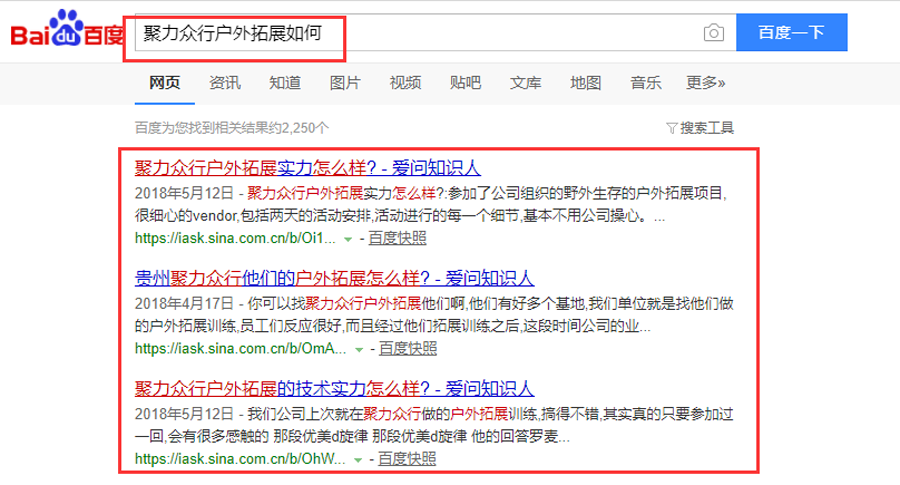Open 百度快照 for the Oi1... result
This screenshot has width=900, height=485.
[397, 238]
